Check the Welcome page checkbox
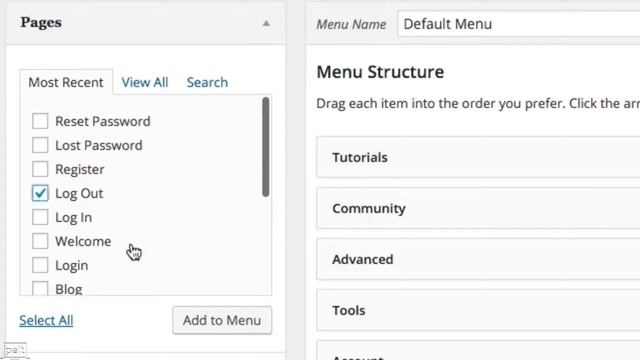Screen dimensions: 640x360 point(40,241)
